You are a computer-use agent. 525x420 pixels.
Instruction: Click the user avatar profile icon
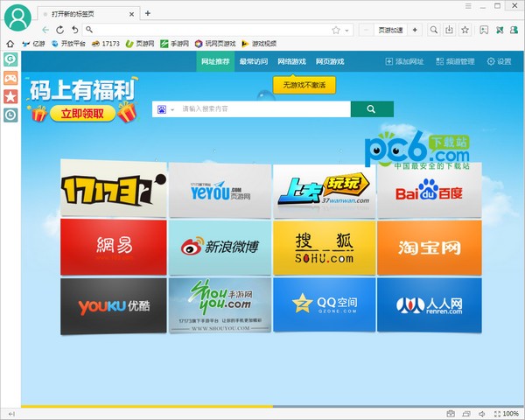pos(17,17)
